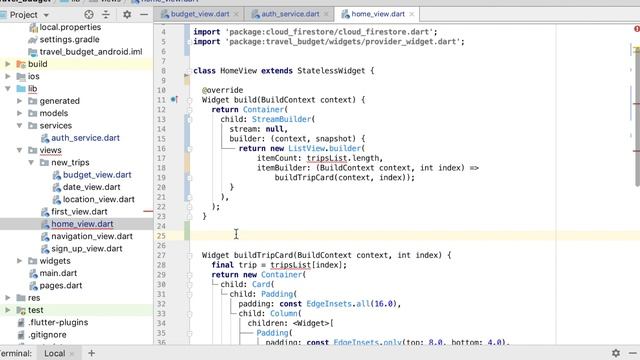Expand the widgets folder
640x360 pixels.
(19, 261)
